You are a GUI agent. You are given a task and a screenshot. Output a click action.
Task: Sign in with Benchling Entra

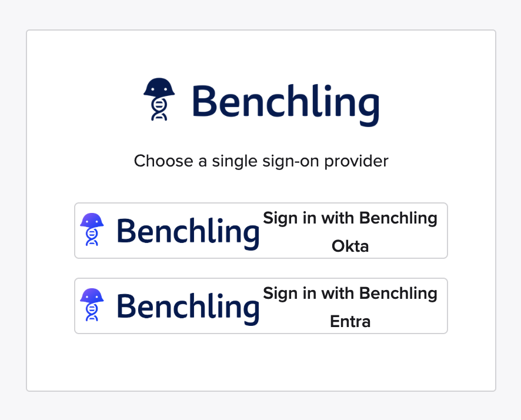pyautogui.click(x=261, y=306)
